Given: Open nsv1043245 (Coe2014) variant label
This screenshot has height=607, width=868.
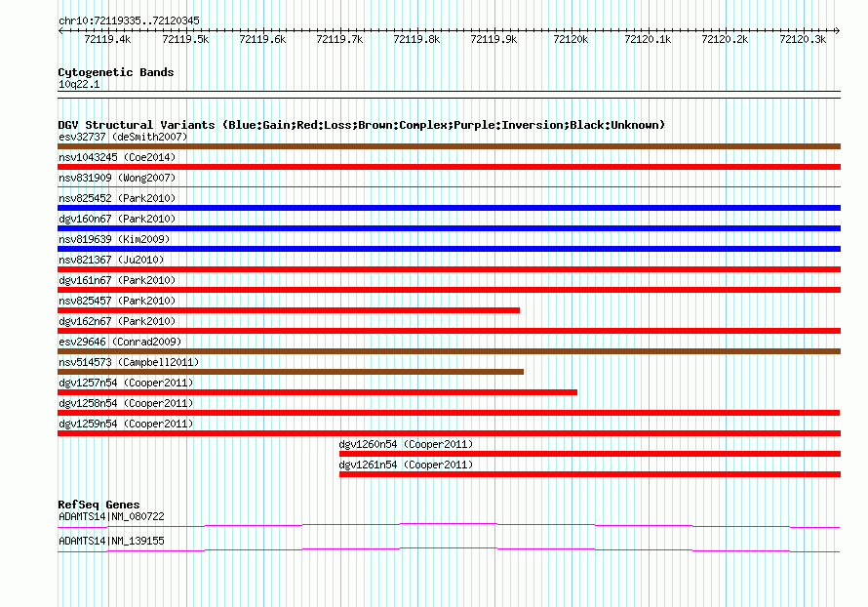Looking at the screenshot, I should click(117, 157).
